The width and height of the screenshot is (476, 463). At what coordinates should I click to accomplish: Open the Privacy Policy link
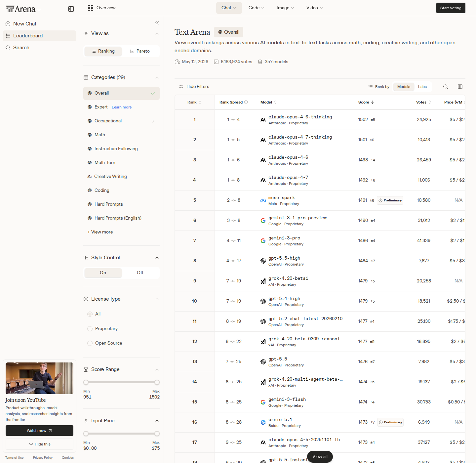[x=43, y=458]
